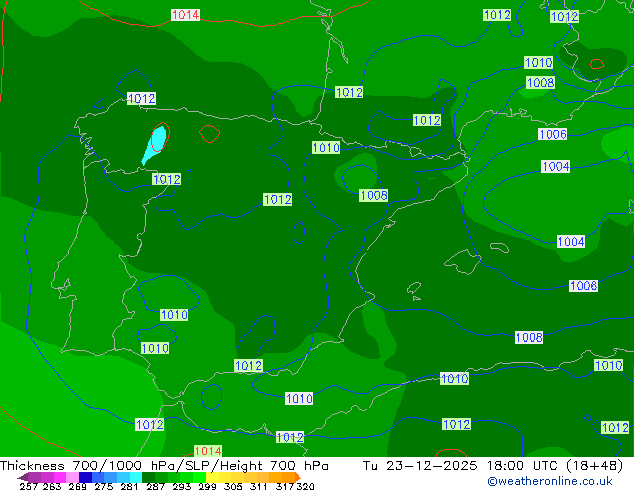The height and width of the screenshot is (490, 634).
Task: Click the 1012 label just below the cyan patch
Action: 167,180
